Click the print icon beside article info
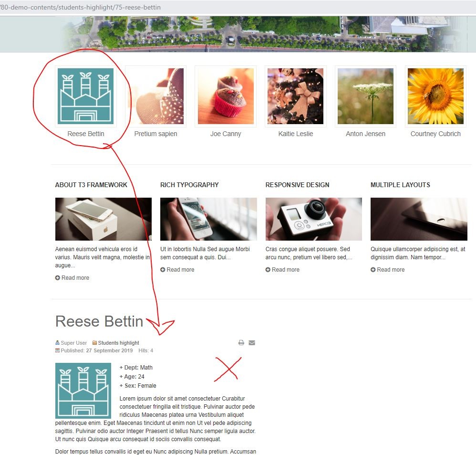476x455 pixels. pyautogui.click(x=241, y=342)
